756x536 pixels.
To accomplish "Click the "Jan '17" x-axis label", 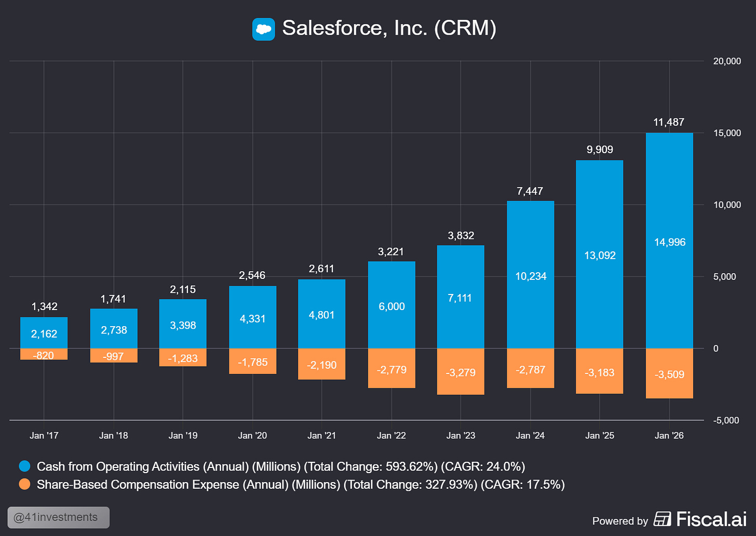I will click(x=44, y=435).
